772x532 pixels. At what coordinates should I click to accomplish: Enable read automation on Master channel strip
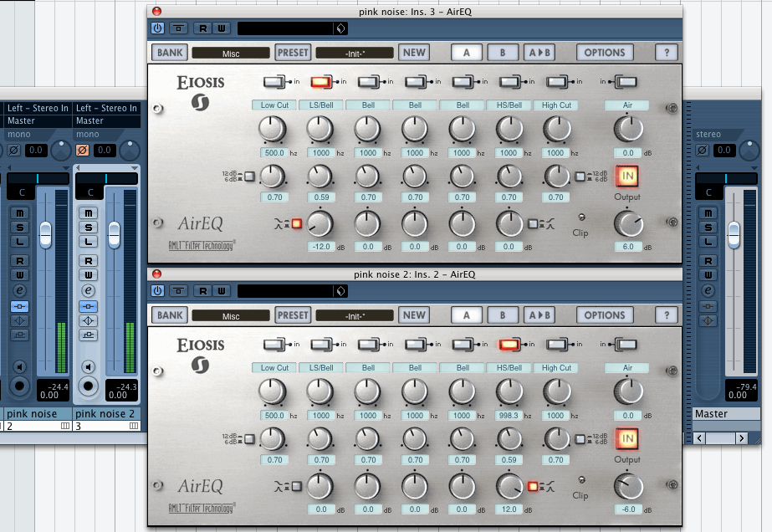click(708, 261)
